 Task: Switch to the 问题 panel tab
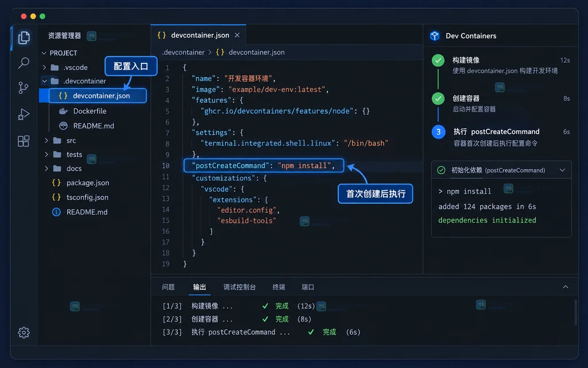(x=168, y=287)
